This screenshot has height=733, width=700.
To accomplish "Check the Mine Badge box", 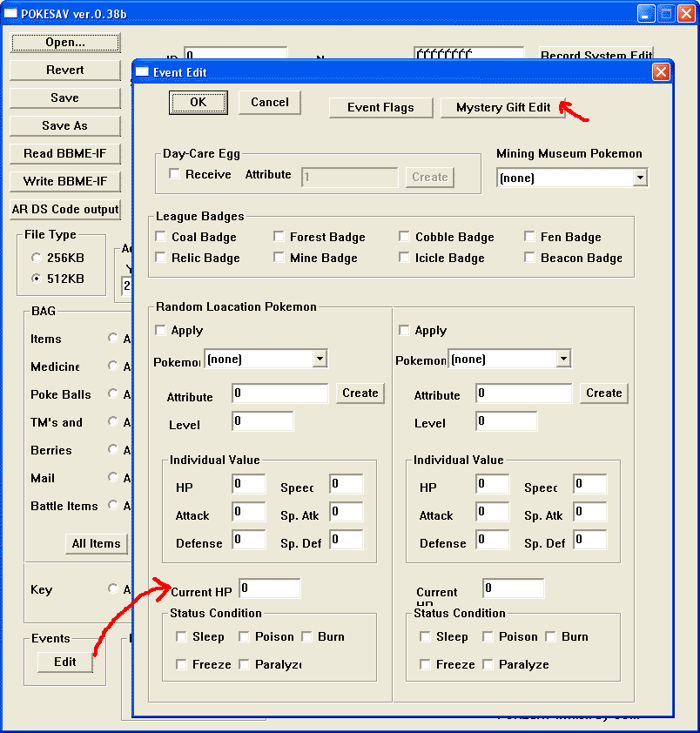I will click(x=279, y=258).
